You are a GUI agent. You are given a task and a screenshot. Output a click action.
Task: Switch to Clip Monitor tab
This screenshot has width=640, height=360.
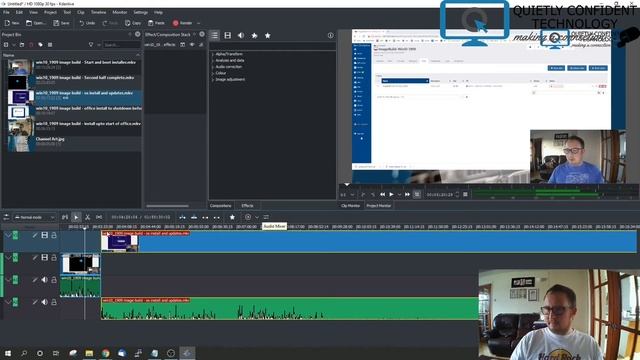click(x=350, y=206)
